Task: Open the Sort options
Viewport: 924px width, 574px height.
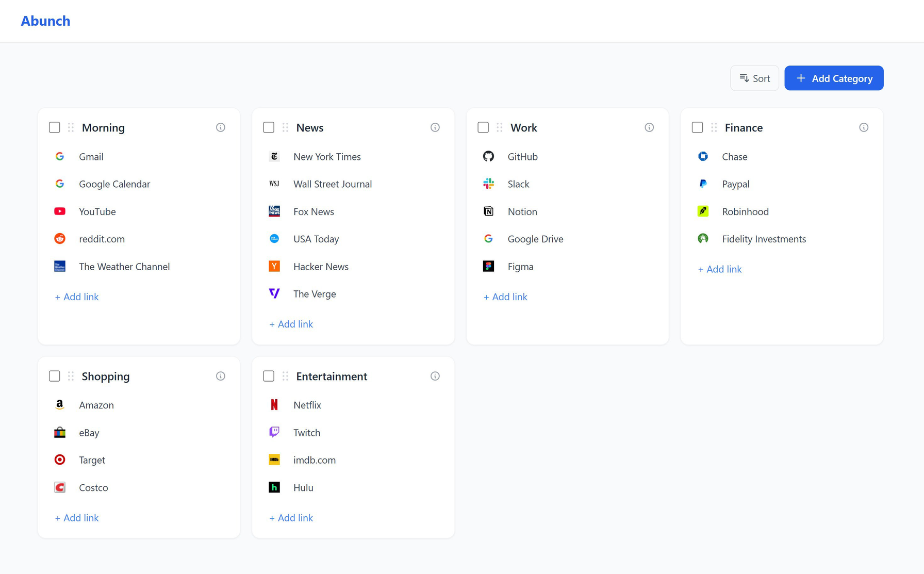Action: (755, 78)
